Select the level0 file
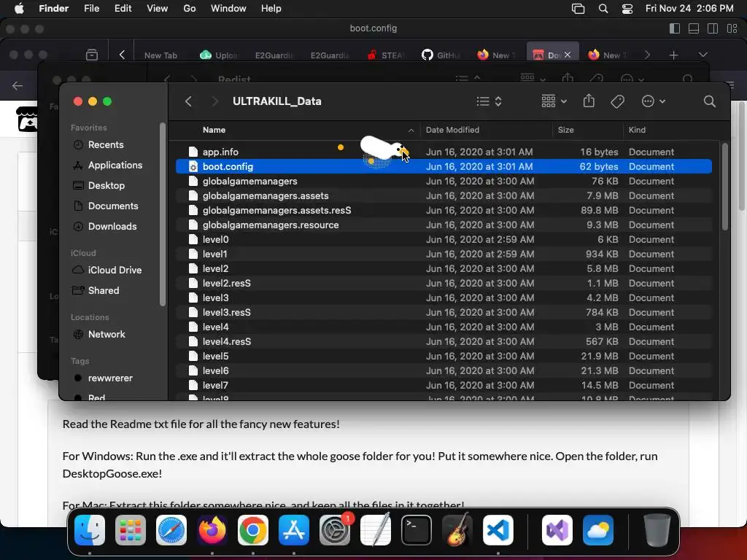This screenshot has width=747, height=560. tap(444, 239)
